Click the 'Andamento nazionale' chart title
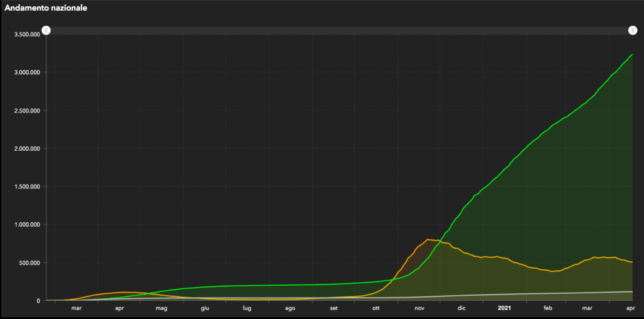This screenshot has width=644, height=319. click(46, 9)
